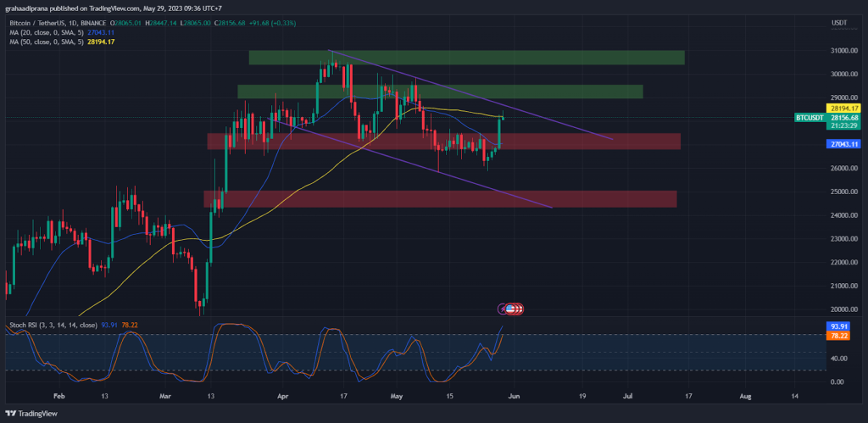Select the lower green resistance zone rectangle
Viewport: 868px width, 423px height.
click(440, 92)
